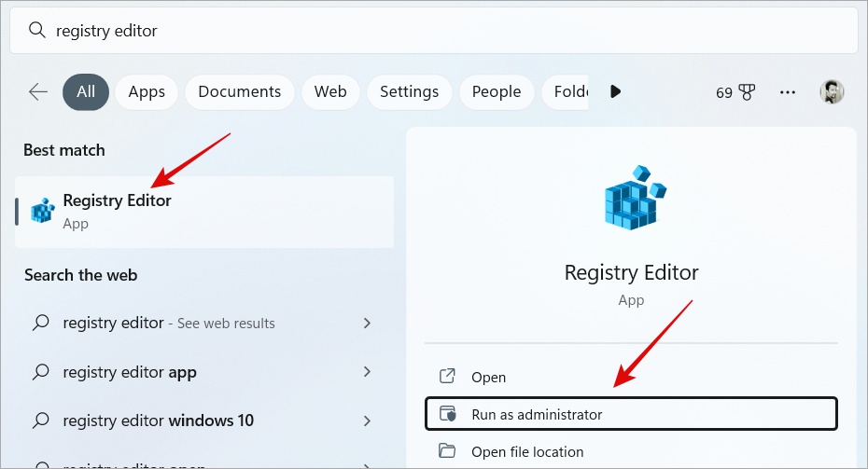Choose Open file location
The height and width of the screenshot is (469, 868).
click(x=631, y=452)
